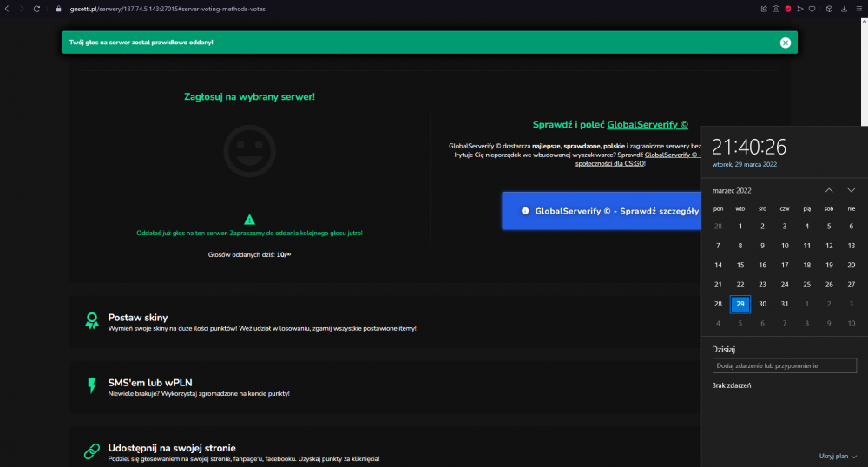Screen dimensions: 868x467
Task: Open the 'Postaw skiny' section title
Action: tap(138, 318)
